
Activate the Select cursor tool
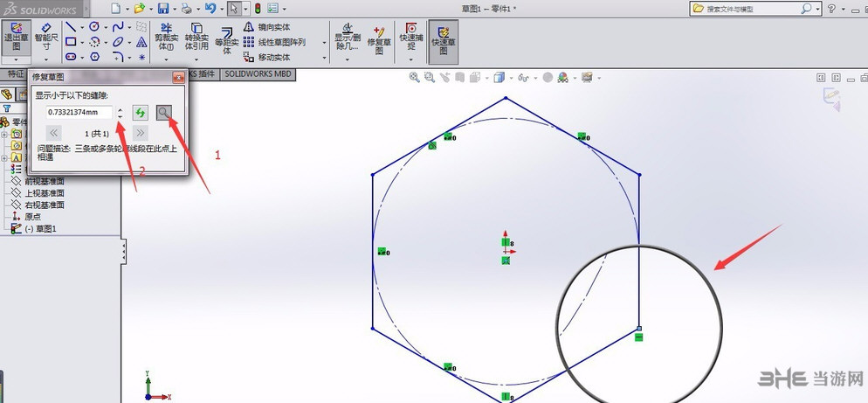(234, 9)
